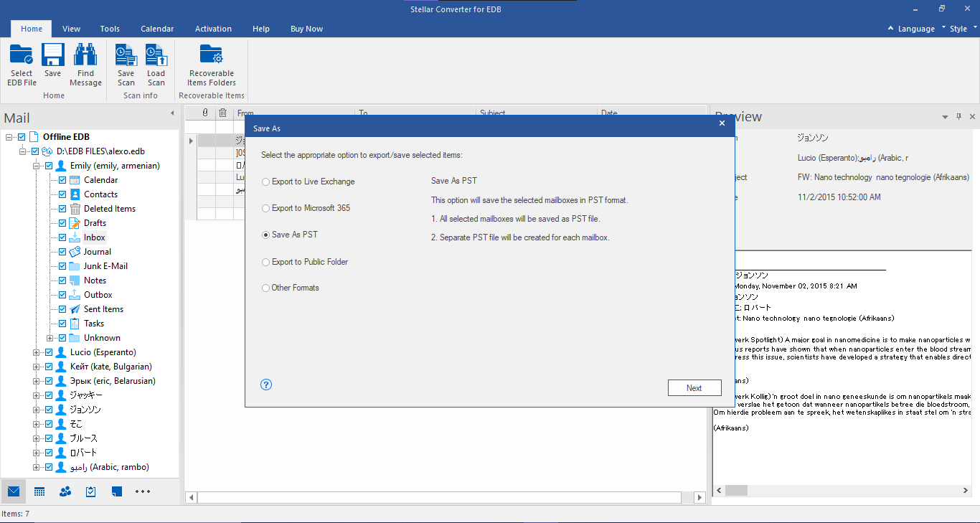Collapse the Offline EDB root node
Image resolution: width=980 pixels, height=523 pixels.
tap(9, 137)
